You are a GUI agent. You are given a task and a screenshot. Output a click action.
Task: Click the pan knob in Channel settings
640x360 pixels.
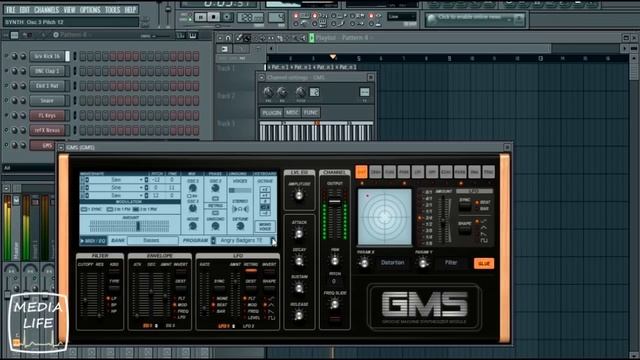coord(268,92)
